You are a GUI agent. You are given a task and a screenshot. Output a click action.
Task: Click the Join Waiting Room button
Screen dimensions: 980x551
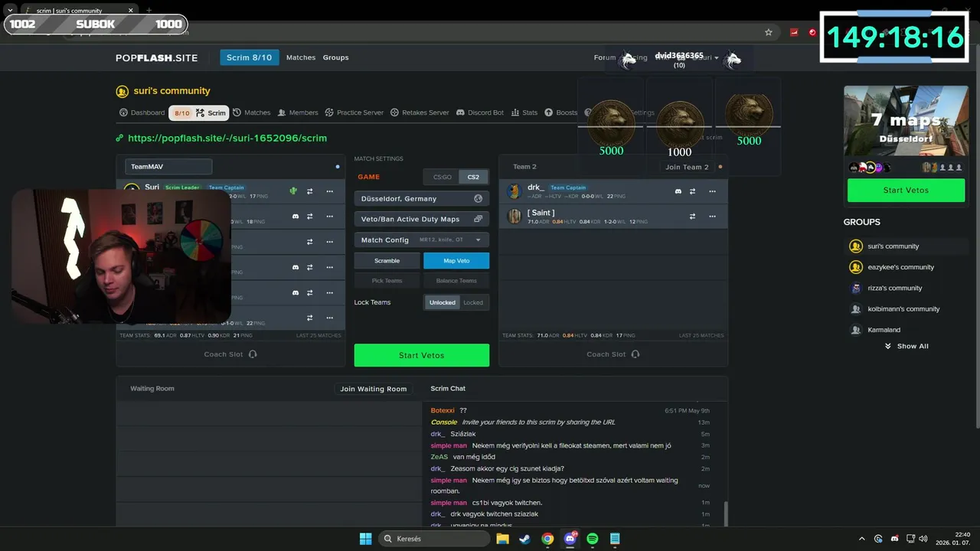374,389
